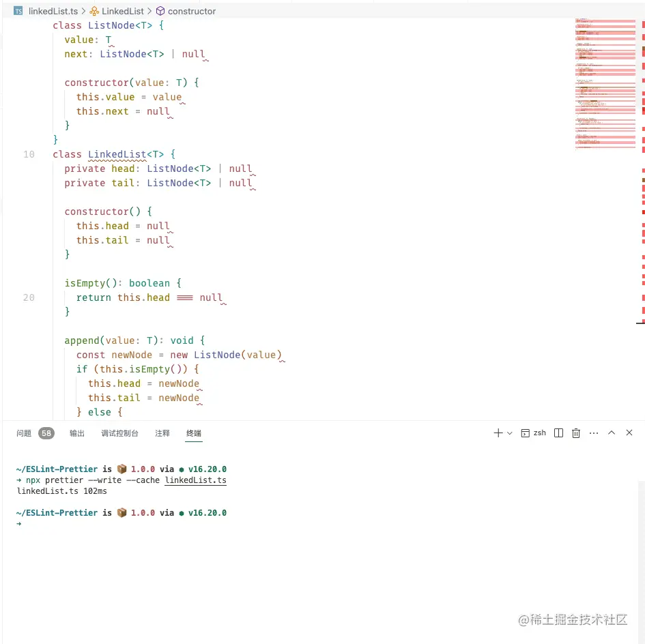Click the underlined linkedList.ts link in terminal
Screen dimensions: 645x644
[195, 480]
